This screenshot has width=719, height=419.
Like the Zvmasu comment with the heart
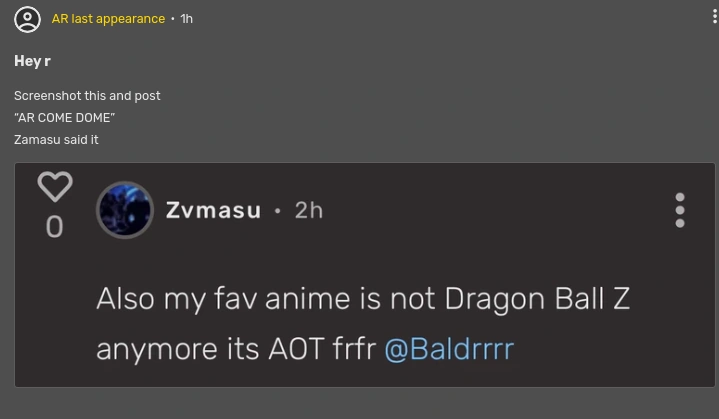pyautogui.click(x=55, y=187)
